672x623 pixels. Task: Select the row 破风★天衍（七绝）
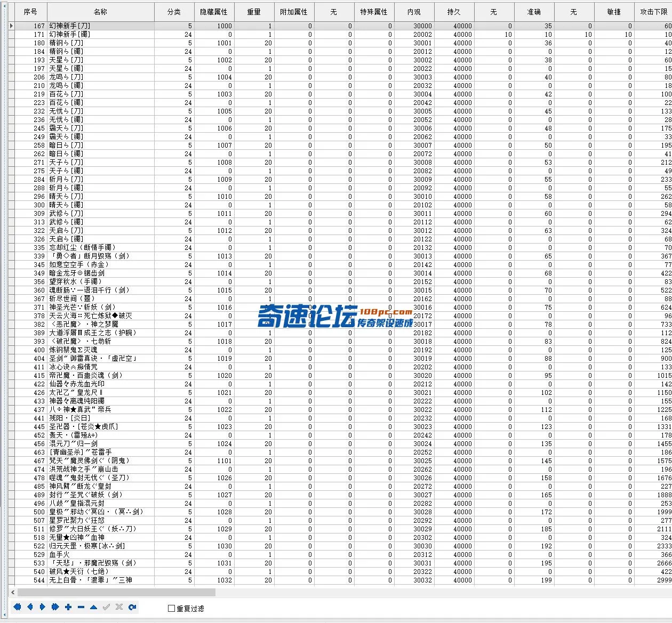[340, 571]
